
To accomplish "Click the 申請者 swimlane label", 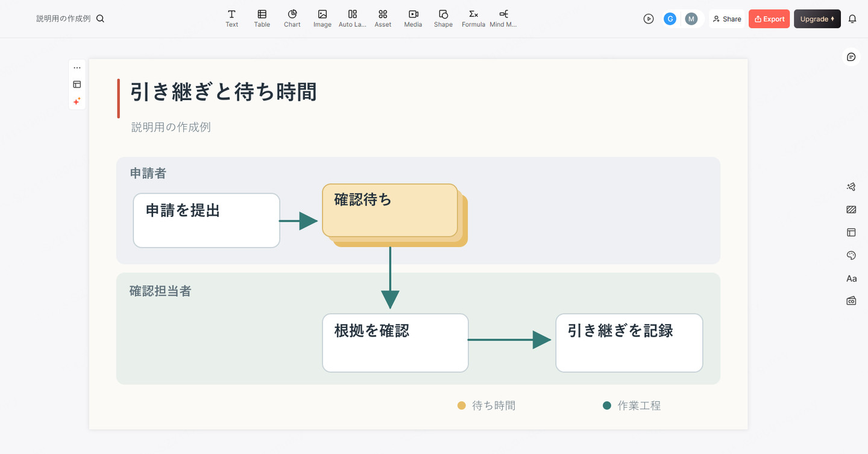I will (148, 174).
